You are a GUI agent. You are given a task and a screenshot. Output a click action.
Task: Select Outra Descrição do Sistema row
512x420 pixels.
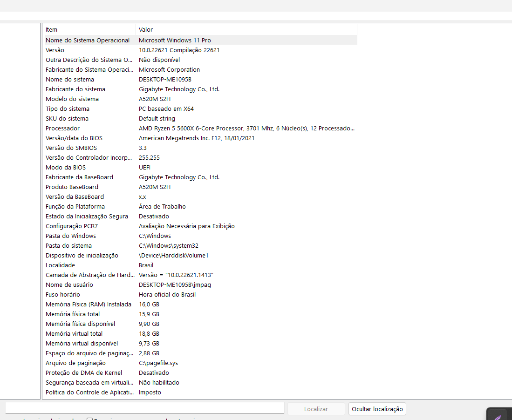point(200,60)
